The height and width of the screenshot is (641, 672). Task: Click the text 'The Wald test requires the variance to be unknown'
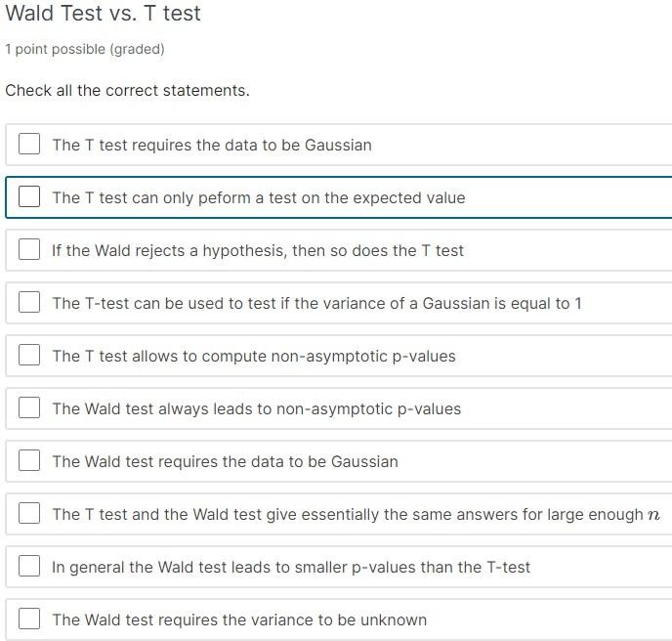coord(239,620)
